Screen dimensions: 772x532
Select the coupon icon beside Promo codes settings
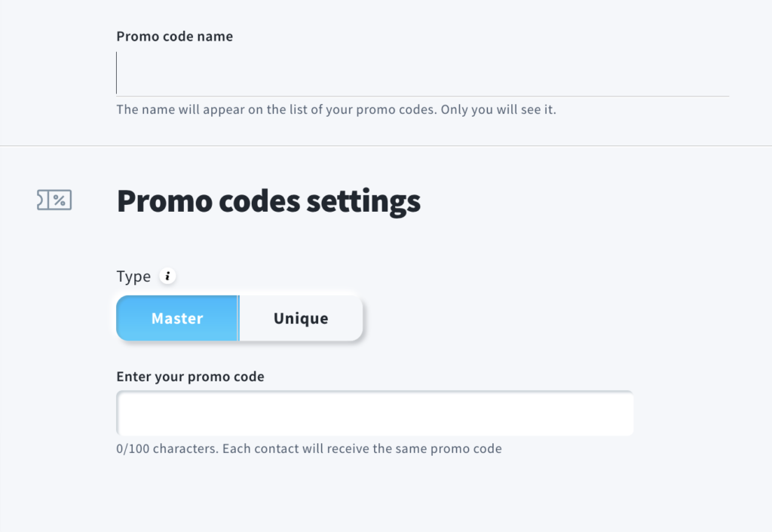point(54,200)
